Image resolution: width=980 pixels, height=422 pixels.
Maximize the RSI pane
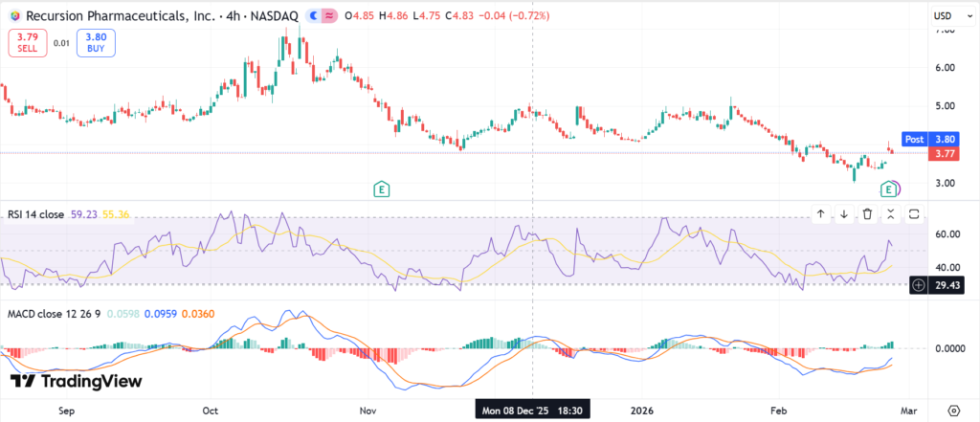pyautogui.click(x=914, y=214)
